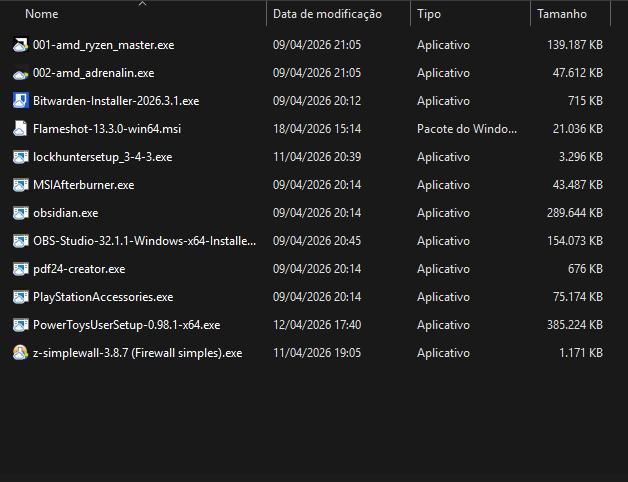This screenshot has height=482, width=628.
Task: Click the Bitwarden installer shield icon
Action: pos(21,101)
